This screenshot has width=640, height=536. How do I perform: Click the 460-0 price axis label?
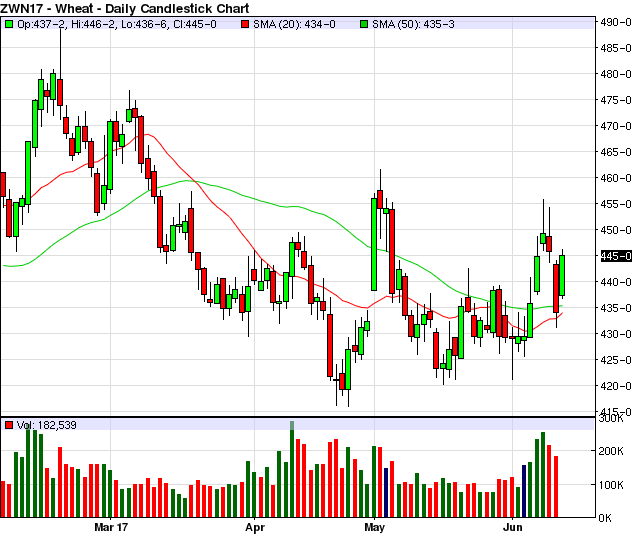(616, 178)
